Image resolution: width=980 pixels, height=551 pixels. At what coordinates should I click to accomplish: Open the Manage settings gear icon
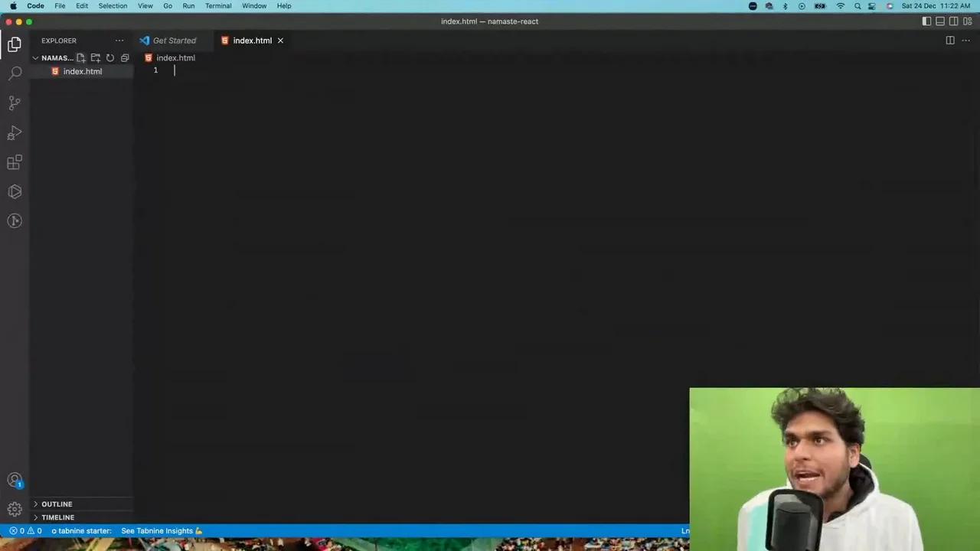15,509
